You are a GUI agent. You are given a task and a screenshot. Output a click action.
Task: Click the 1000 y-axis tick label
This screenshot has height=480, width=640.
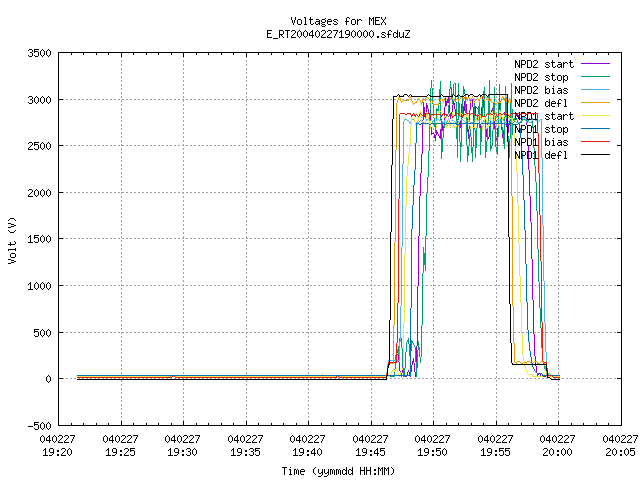tap(39, 286)
